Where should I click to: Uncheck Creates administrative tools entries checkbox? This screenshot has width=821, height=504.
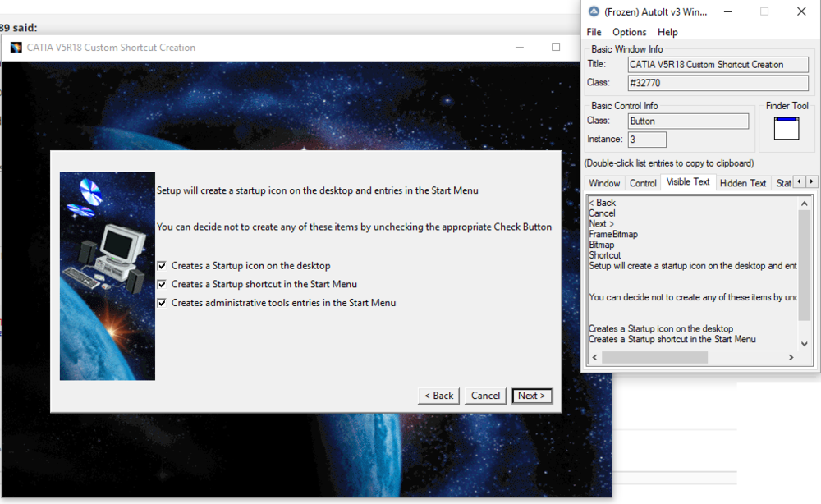163,303
